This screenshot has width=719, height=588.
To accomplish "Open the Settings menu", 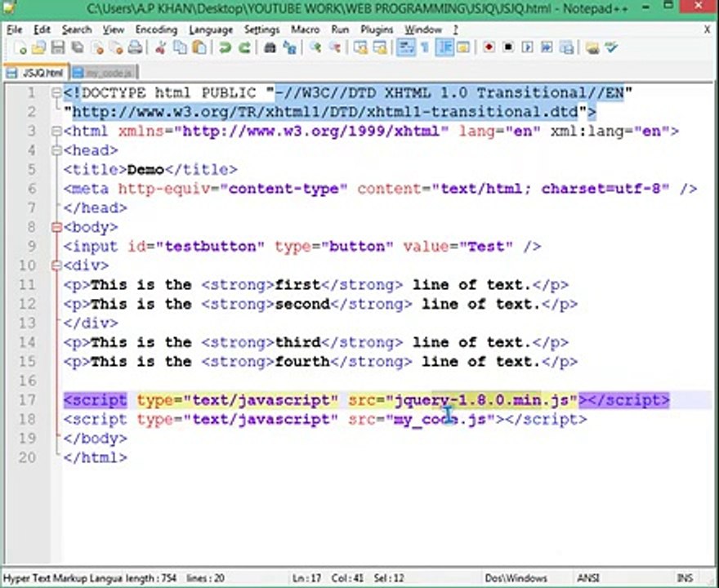I will [x=261, y=29].
